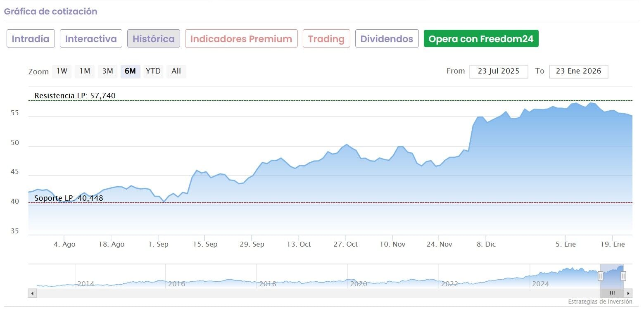The image size is (644, 316).
Task: Click the right range handle in navigator
Action: [623, 276]
